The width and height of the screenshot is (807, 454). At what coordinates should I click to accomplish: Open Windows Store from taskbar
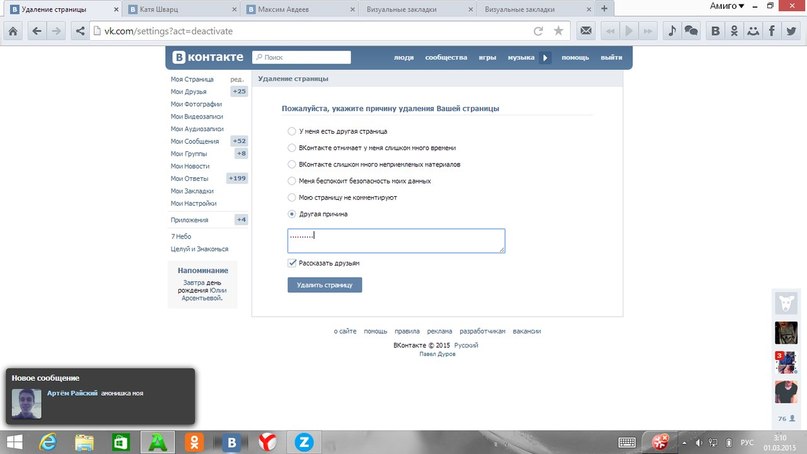[121, 442]
